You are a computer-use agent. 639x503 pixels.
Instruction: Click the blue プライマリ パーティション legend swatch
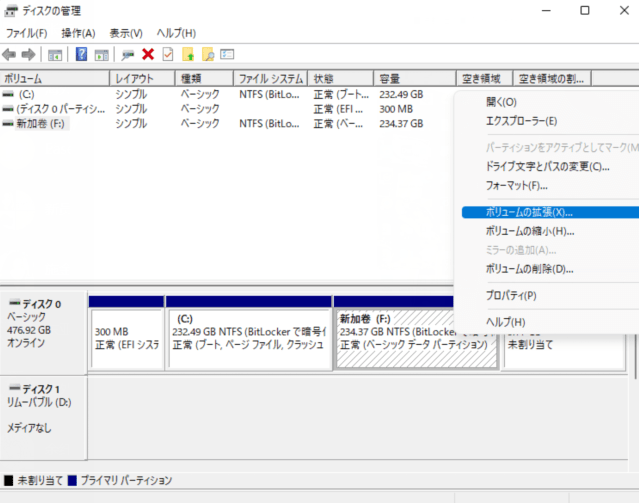(x=72, y=481)
